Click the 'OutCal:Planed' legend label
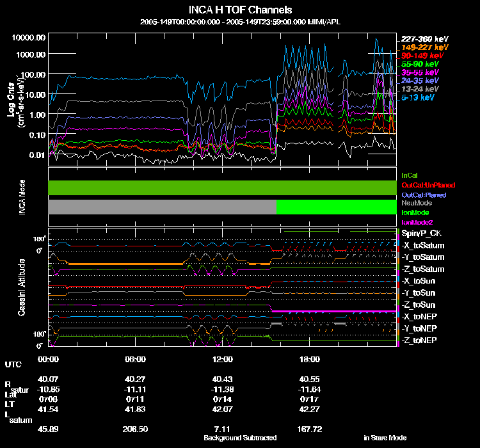 tap(424, 195)
